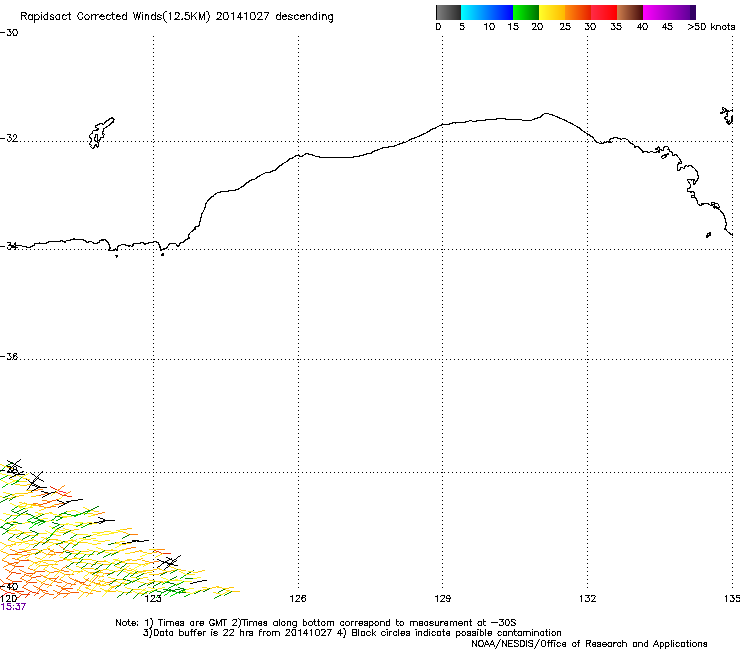Click the 'Data buffer is 22 hrs' note line

(x=352, y=633)
